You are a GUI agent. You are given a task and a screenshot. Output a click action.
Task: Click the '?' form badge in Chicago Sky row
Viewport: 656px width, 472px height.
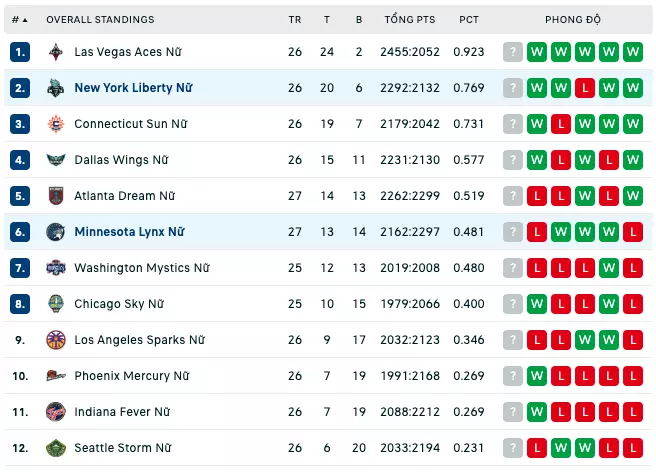coord(512,304)
